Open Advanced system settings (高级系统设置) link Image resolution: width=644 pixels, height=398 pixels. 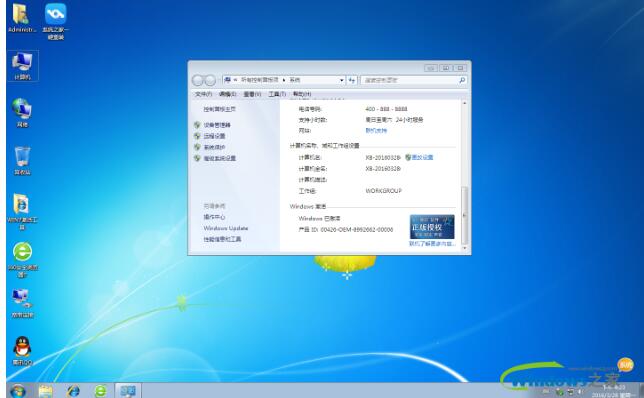click(220, 158)
